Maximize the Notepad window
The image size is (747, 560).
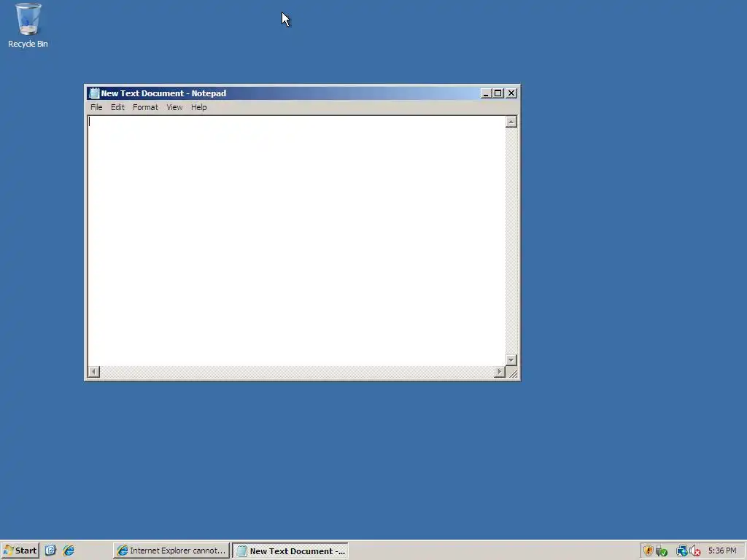(498, 93)
